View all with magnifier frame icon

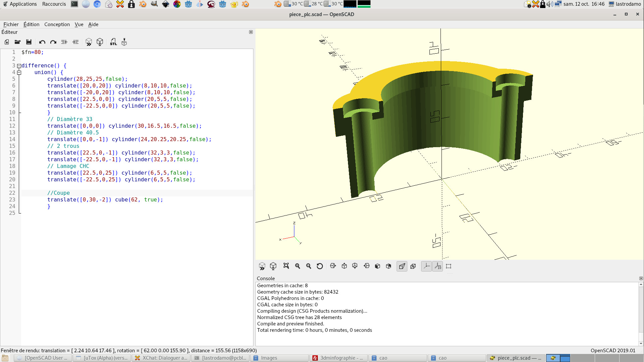pyautogui.click(x=286, y=266)
